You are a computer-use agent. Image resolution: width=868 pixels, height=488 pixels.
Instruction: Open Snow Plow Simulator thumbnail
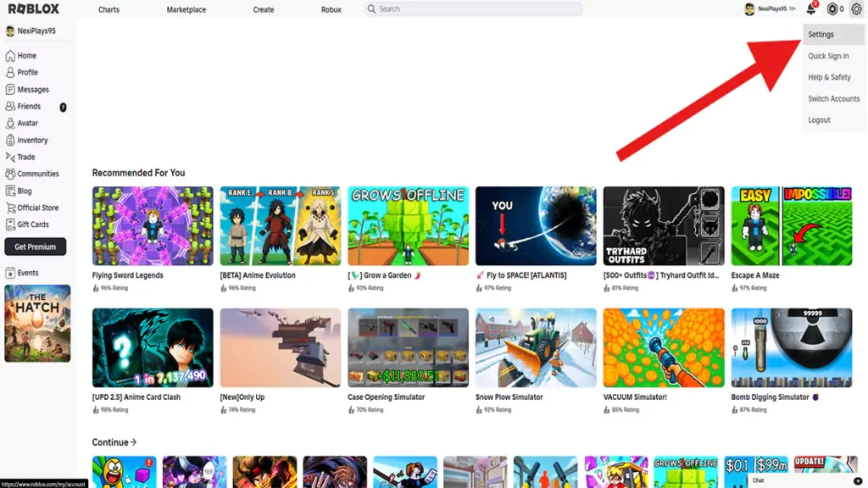point(536,347)
